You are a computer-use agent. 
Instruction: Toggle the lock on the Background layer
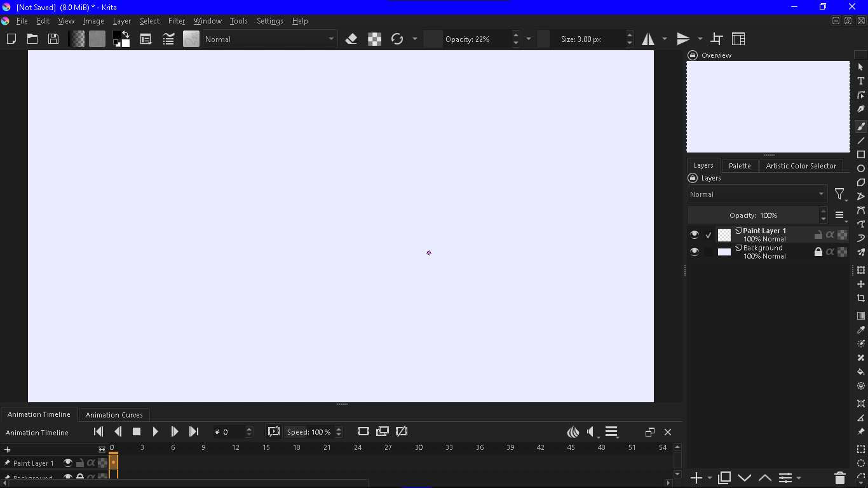pyautogui.click(x=818, y=252)
